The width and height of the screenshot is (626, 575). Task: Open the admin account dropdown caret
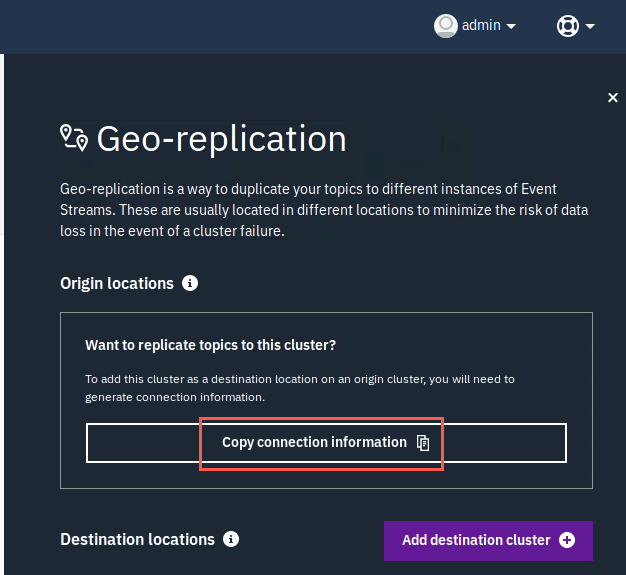511,26
